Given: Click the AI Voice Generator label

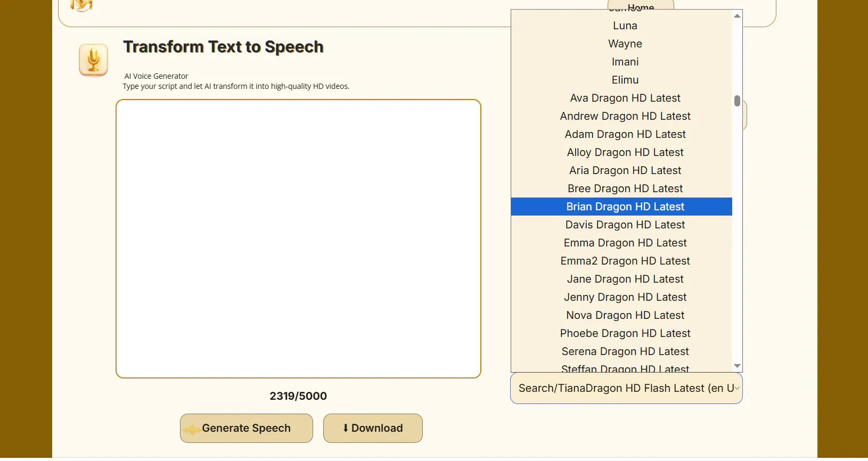Looking at the screenshot, I should (156, 76).
